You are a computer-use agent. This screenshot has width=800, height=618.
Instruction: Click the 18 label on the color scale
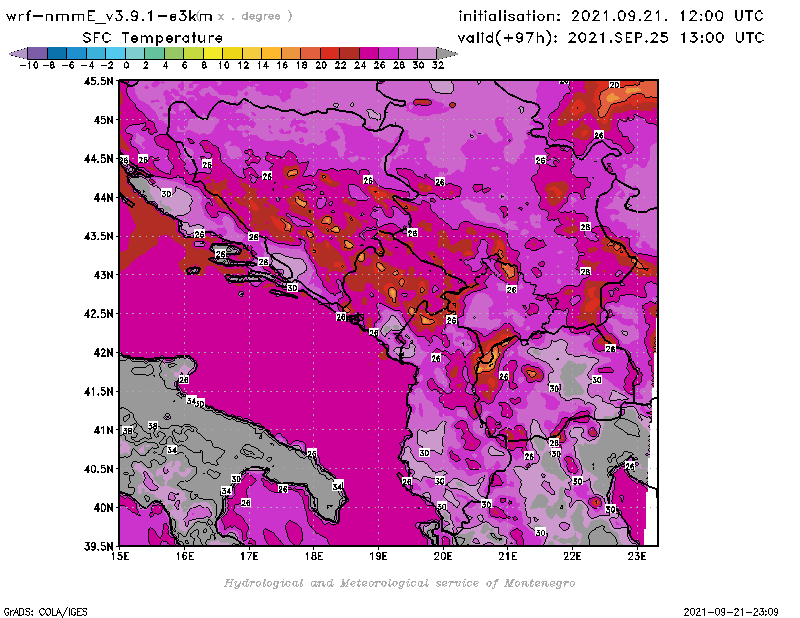point(302,65)
